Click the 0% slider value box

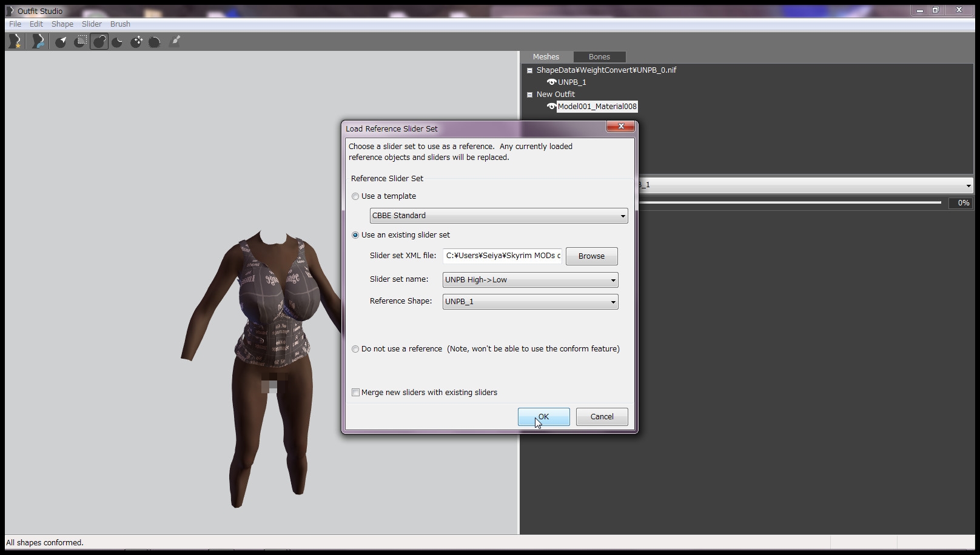959,203
